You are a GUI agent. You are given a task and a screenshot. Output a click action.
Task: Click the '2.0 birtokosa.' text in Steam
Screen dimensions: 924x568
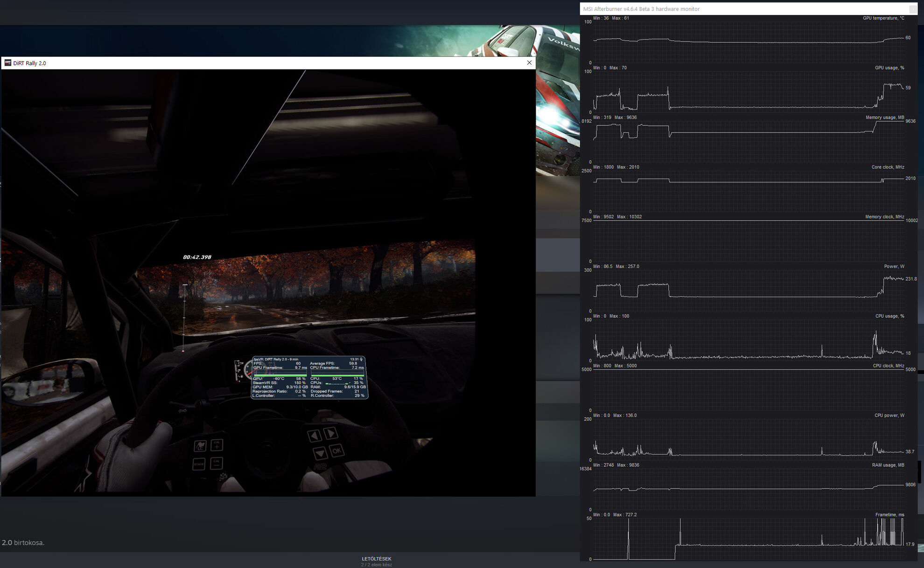23,543
